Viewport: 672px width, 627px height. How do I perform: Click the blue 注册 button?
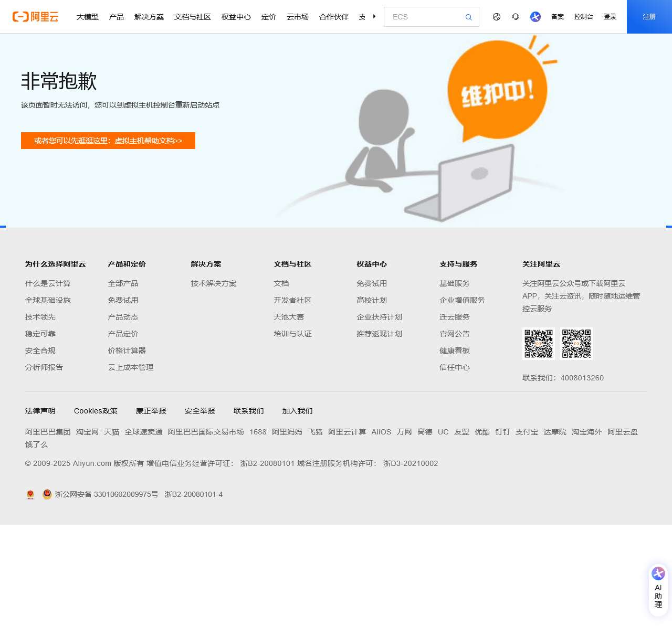[x=649, y=17]
